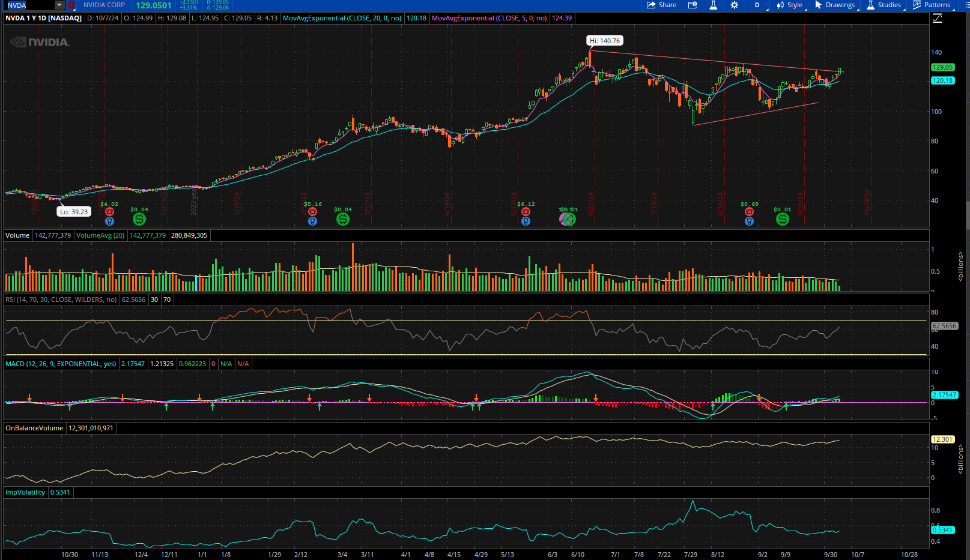
Task: Click the 10/7 date on time axis
Action: click(x=857, y=555)
